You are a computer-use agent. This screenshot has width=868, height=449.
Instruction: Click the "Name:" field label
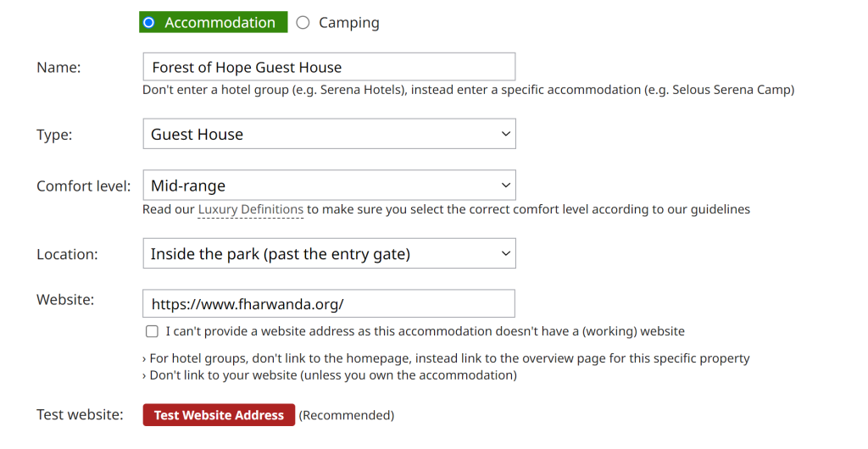coord(58,68)
